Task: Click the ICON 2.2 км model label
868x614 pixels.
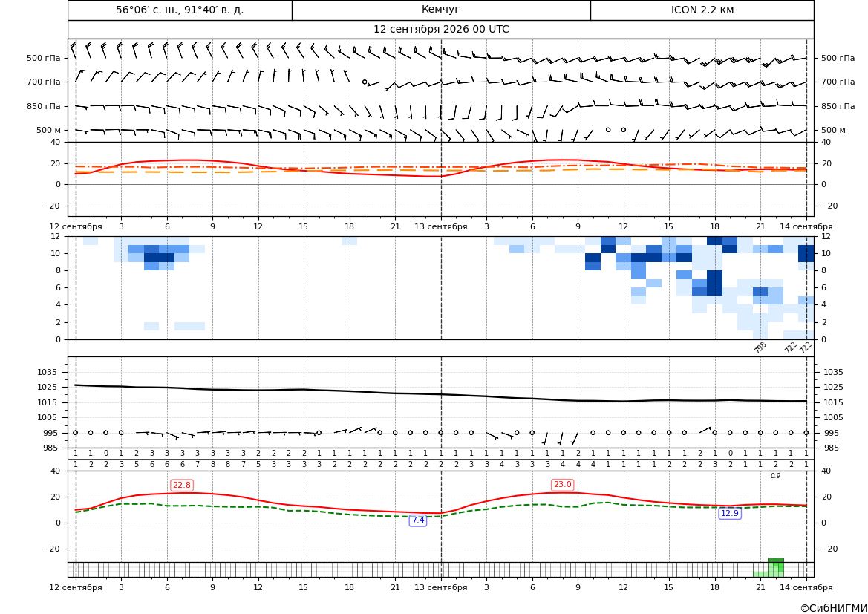Action: [x=702, y=10]
